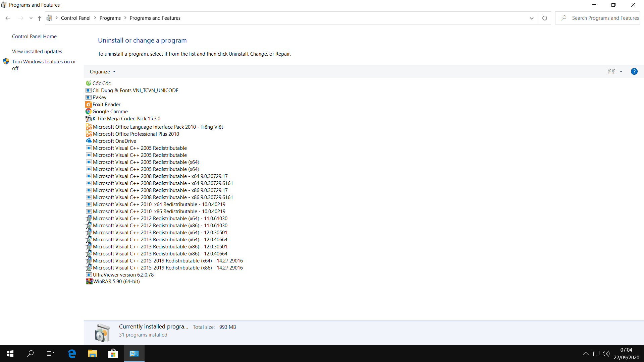Click the WinRAR 5.90 icon
Image resolution: width=644 pixels, height=362 pixels.
pos(89,282)
